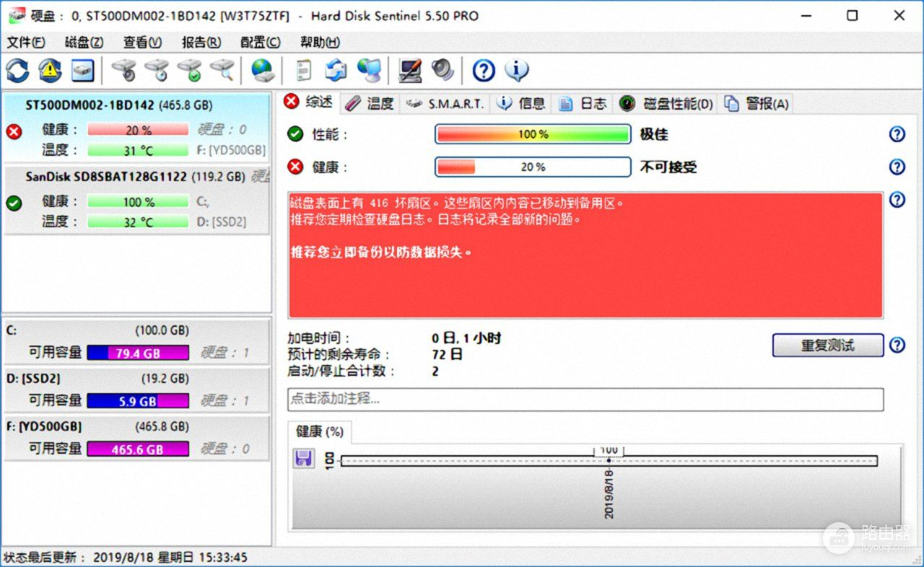
Task: Click the speaker sound toolbar icon
Action: point(443,70)
